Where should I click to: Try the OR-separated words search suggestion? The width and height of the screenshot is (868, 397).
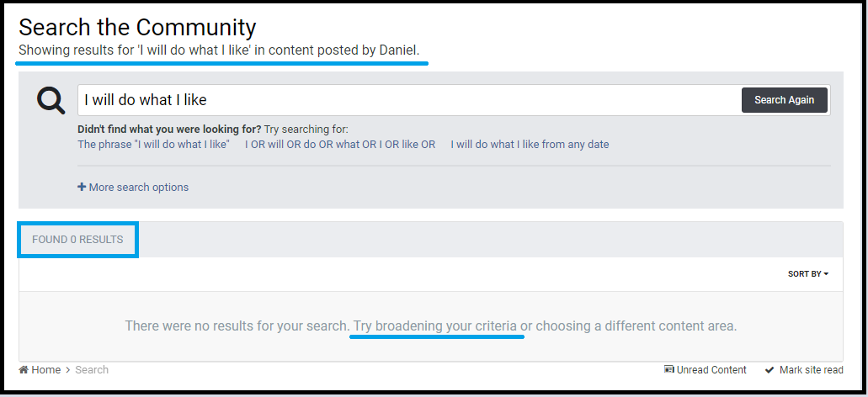point(340,145)
